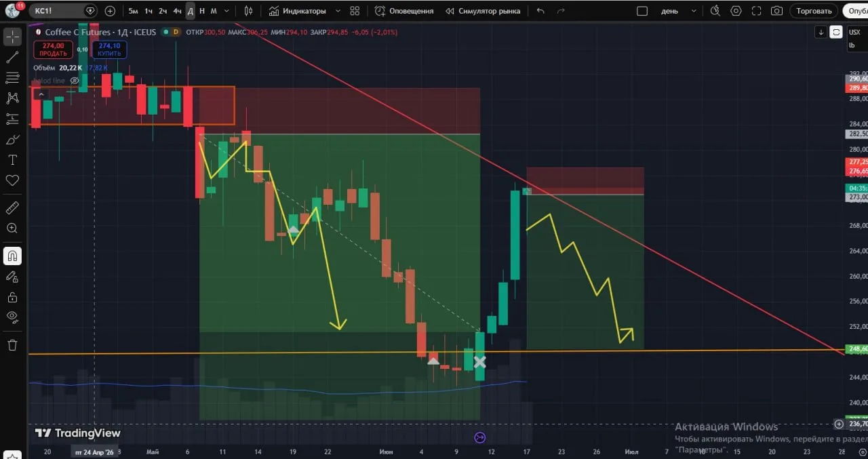The height and width of the screenshot is (459, 868).
Task: Click the 274,10 КУПИТЬ buy button
Action: (109, 49)
